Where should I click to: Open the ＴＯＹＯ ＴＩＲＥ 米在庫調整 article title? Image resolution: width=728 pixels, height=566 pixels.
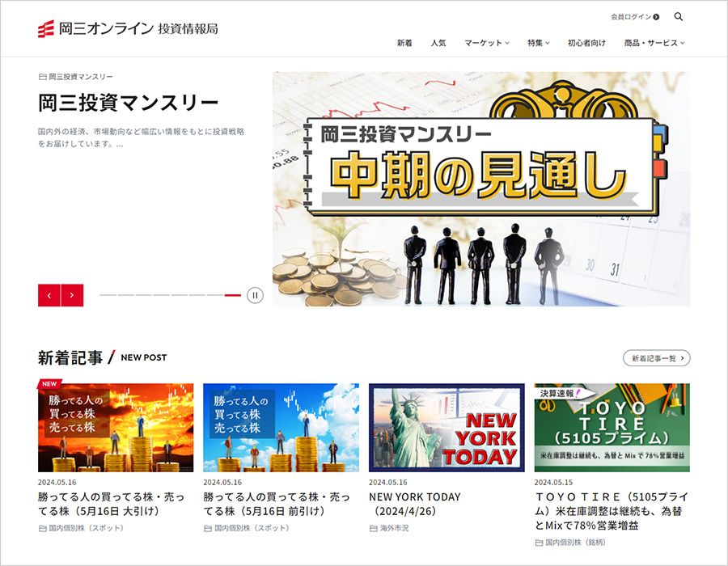tap(612, 511)
